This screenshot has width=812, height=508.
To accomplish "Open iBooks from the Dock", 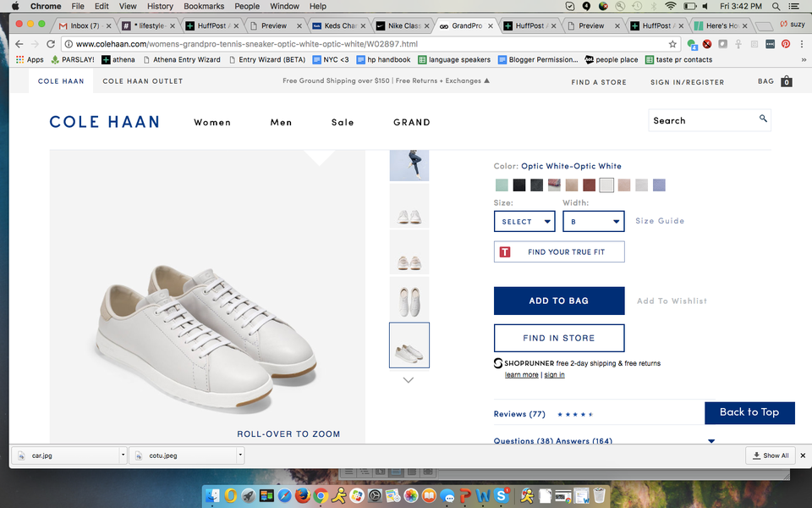I will pos(429,496).
